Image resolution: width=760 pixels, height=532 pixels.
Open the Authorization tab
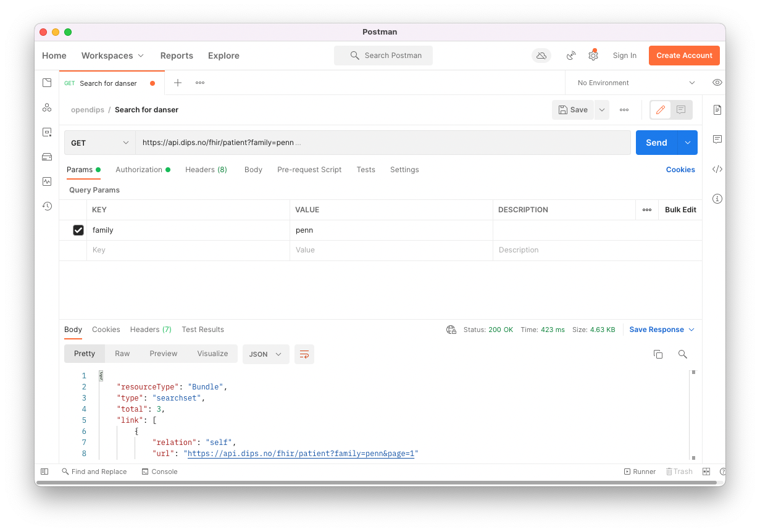[x=143, y=170]
